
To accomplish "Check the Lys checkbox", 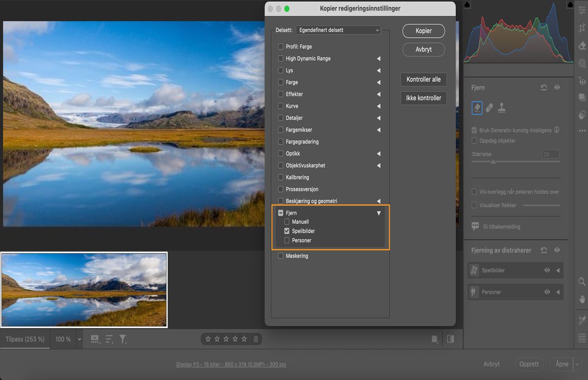I will tap(281, 70).
